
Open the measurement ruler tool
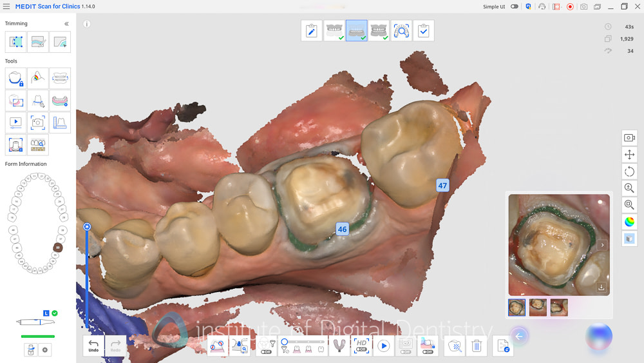60,123
